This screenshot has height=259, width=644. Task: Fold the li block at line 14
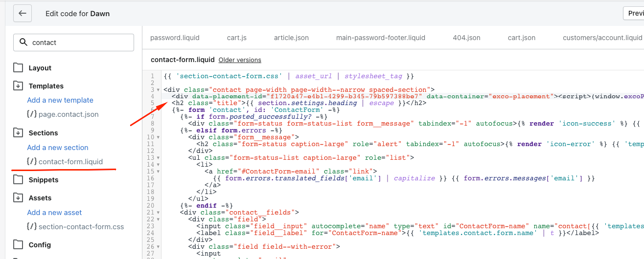click(158, 165)
